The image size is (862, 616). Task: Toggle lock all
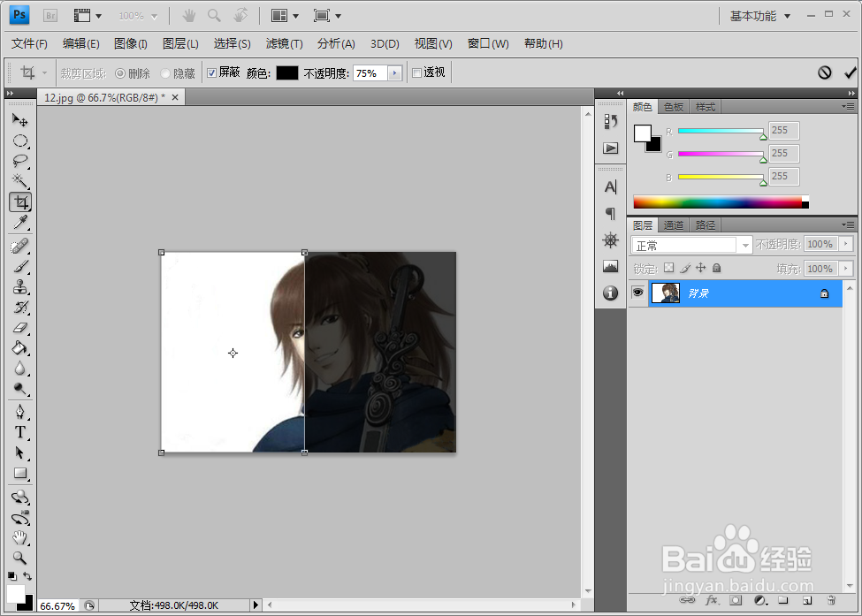tap(716, 268)
